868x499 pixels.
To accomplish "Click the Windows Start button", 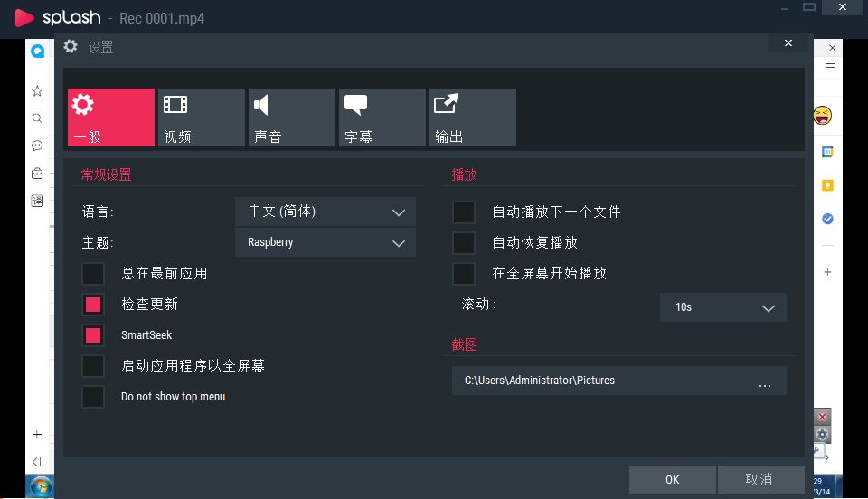I will [x=41, y=487].
